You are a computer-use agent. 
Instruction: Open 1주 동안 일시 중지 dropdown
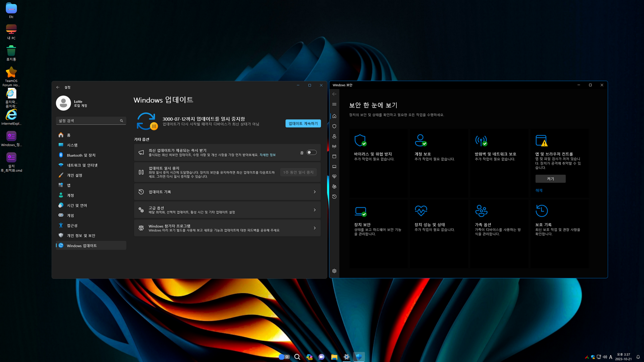298,172
